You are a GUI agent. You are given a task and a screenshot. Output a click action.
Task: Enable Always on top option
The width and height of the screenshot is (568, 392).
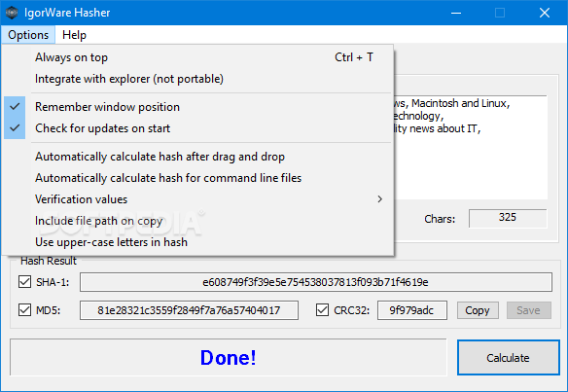pyautogui.click(x=197, y=57)
